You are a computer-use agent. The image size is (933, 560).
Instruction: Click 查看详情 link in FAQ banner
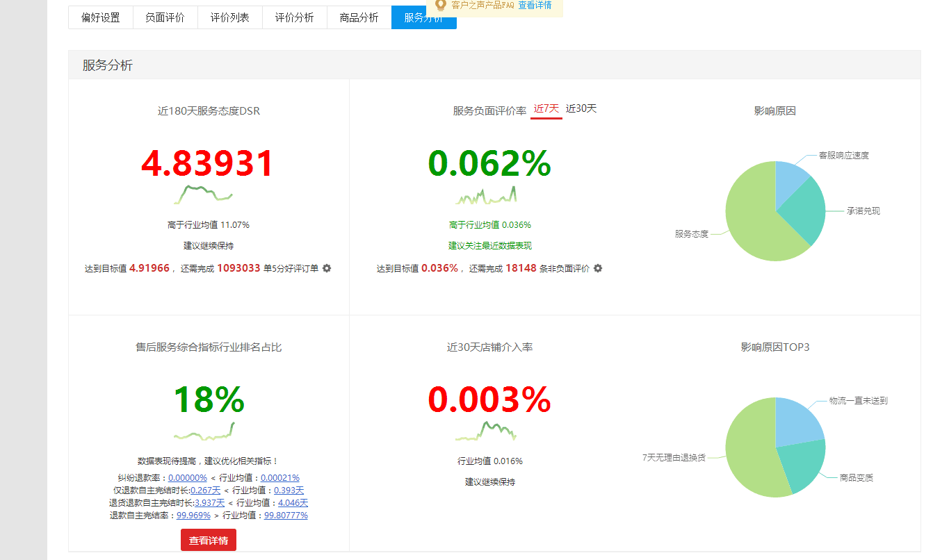535,5
